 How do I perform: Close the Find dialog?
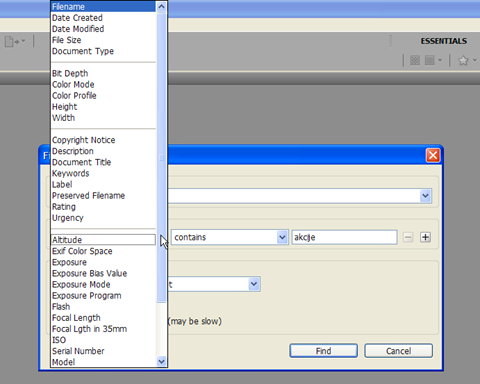click(x=433, y=155)
